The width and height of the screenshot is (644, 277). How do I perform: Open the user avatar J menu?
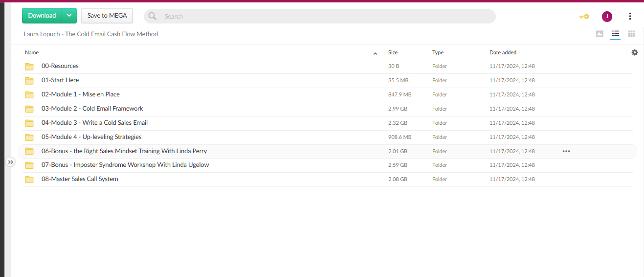(x=607, y=16)
